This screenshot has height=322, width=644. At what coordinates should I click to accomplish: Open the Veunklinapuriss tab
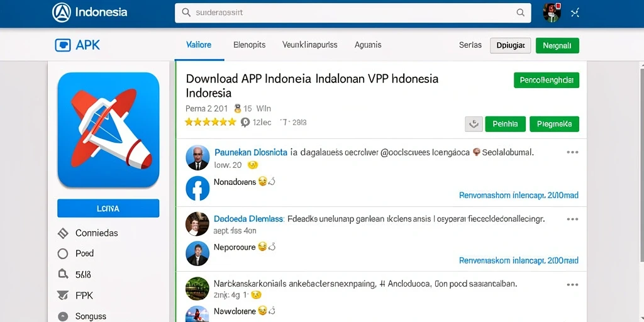309,45
